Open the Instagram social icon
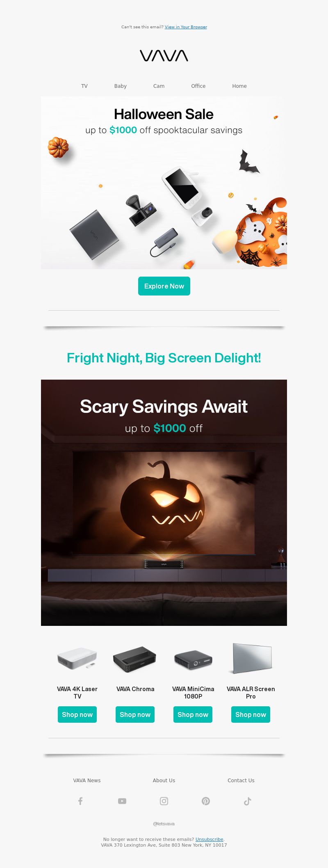The width and height of the screenshot is (328, 868). [164, 801]
